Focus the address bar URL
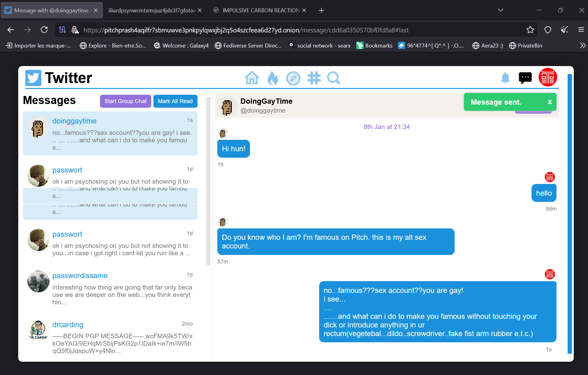The width and height of the screenshot is (588, 375). [x=246, y=30]
